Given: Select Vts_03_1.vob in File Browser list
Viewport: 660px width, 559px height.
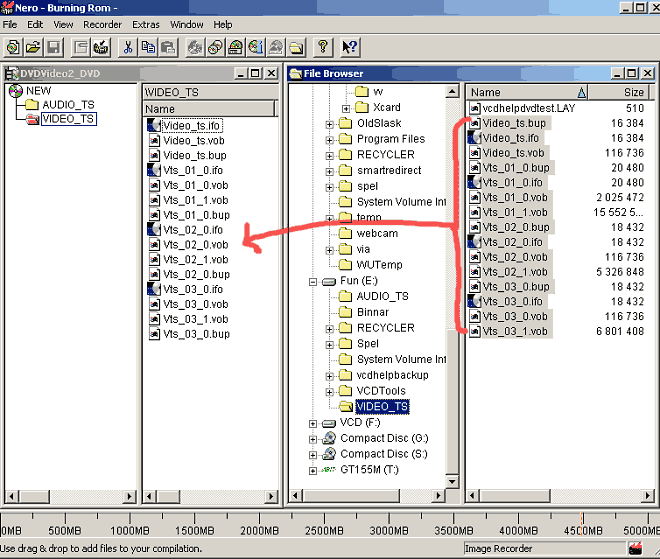Looking at the screenshot, I should tap(515, 331).
